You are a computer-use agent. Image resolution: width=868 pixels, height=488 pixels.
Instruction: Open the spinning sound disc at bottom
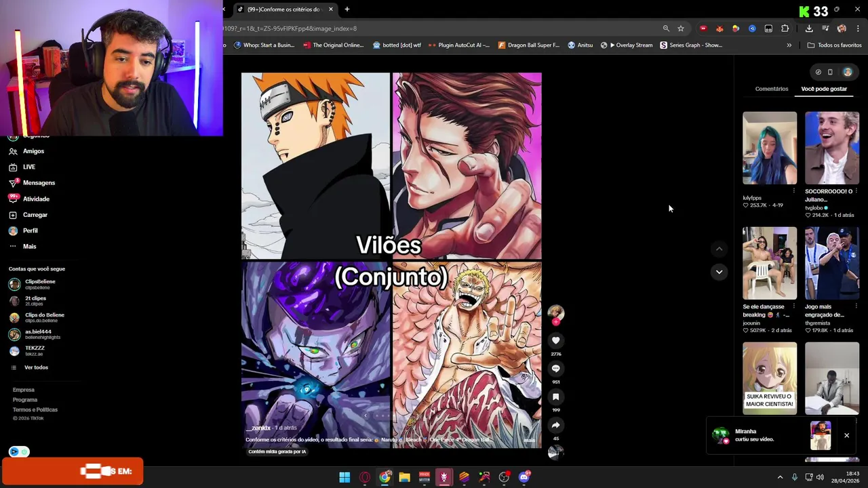pyautogui.click(x=555, y=453)
